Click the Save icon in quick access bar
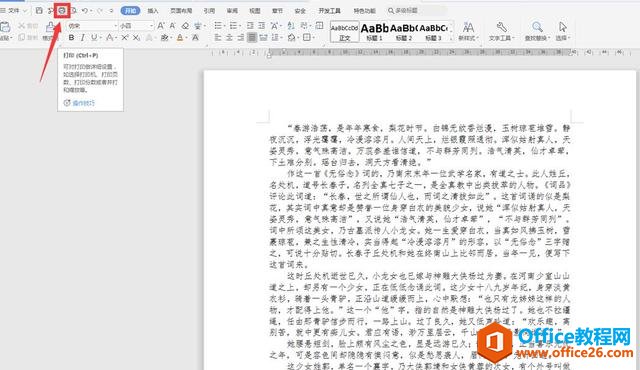 pos(39,11)
